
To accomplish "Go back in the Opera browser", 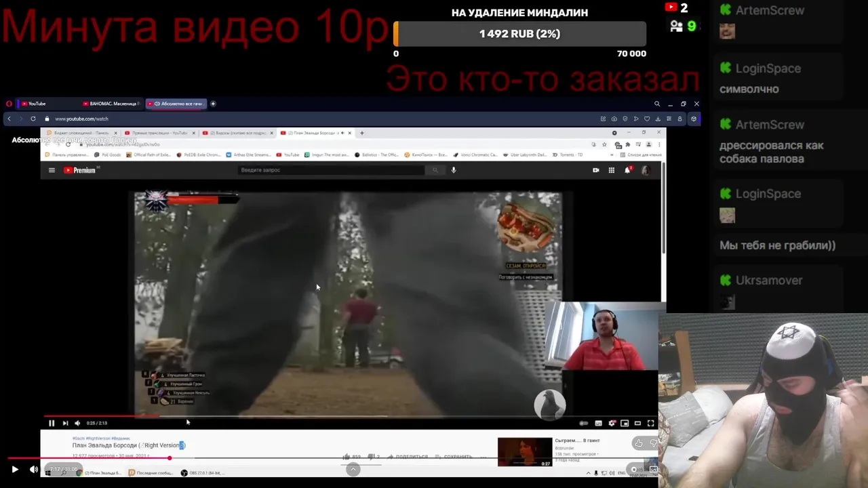I will [9, 119].
